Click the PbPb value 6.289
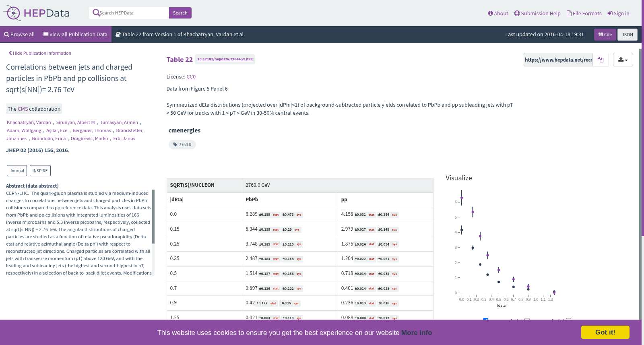The height and width of the screenshot is (345, 644). pyautogui.click(x=252, y=214)
